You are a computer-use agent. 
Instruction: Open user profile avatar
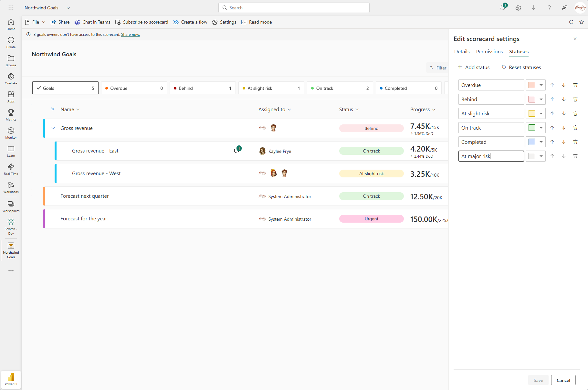point(580,8)
